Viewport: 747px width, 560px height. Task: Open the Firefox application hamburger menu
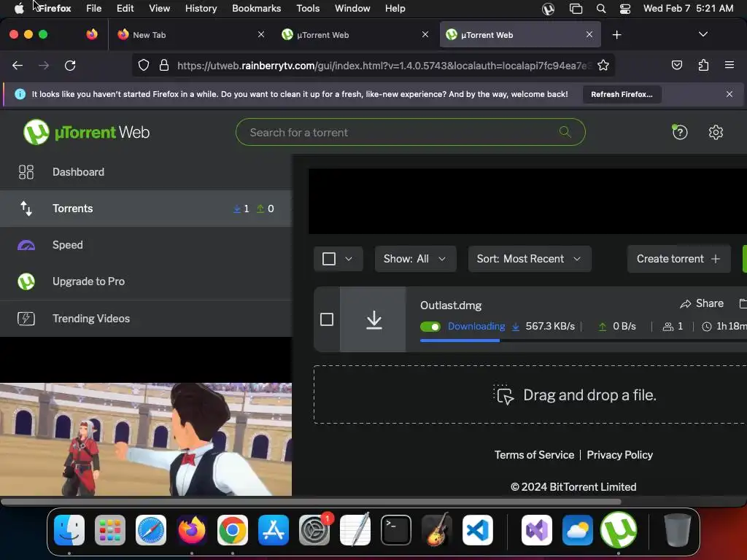729,65
